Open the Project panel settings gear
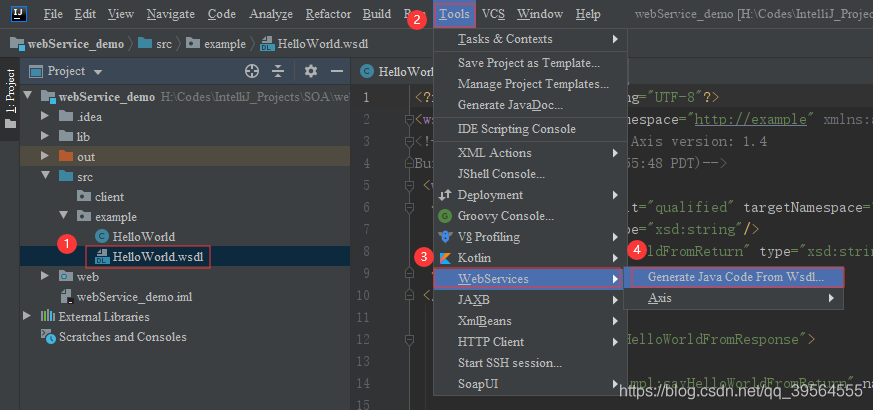Image resolution: width=873 pixels, height=410 pixels. [x=311, y=72]
